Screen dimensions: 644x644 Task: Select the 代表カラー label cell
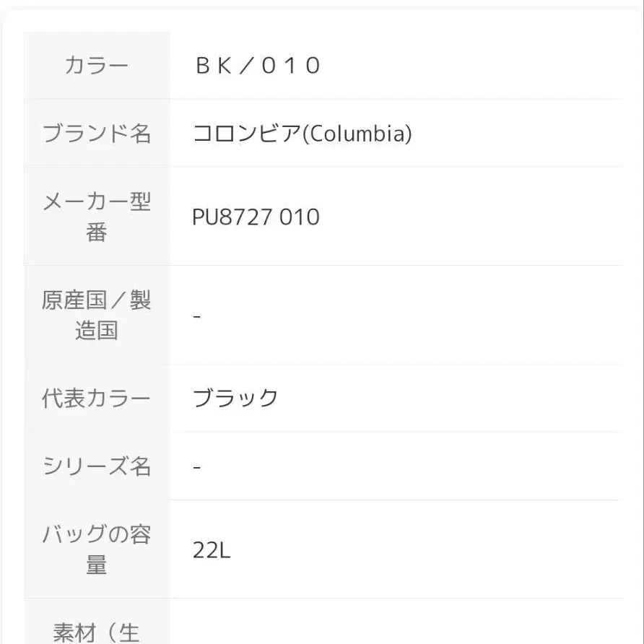pyautogui.click(x=97, y=398)
